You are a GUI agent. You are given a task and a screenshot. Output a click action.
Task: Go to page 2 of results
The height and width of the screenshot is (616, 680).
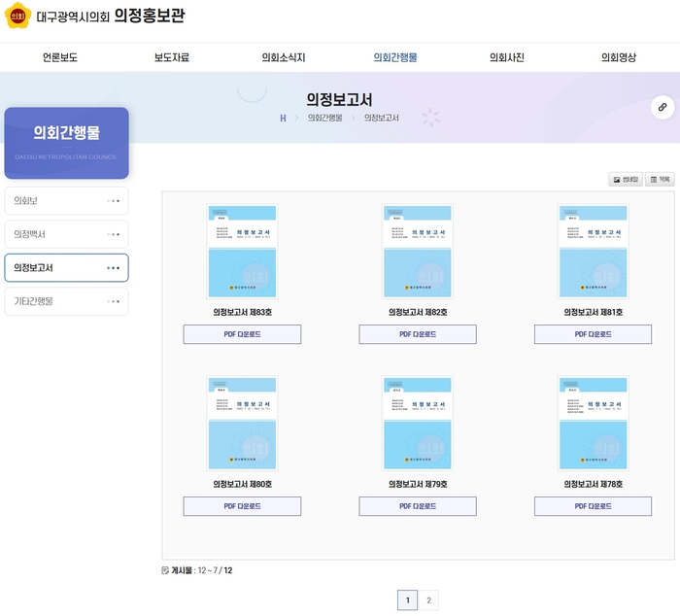428,600
